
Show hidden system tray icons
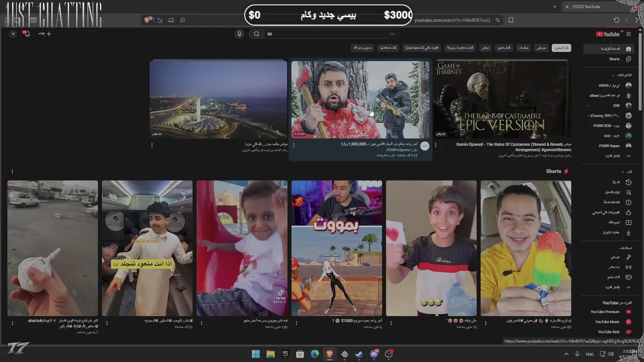(566, 354)
